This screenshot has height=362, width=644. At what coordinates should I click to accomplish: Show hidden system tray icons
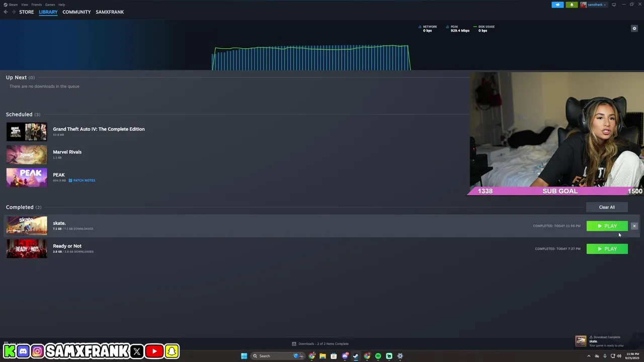click(589, 356)
